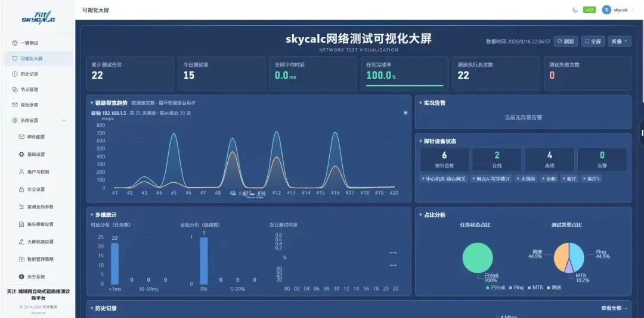
Task: Toggle MTR legend entry in pie chart
Action: pyautogui.click(x=535, y=287)
